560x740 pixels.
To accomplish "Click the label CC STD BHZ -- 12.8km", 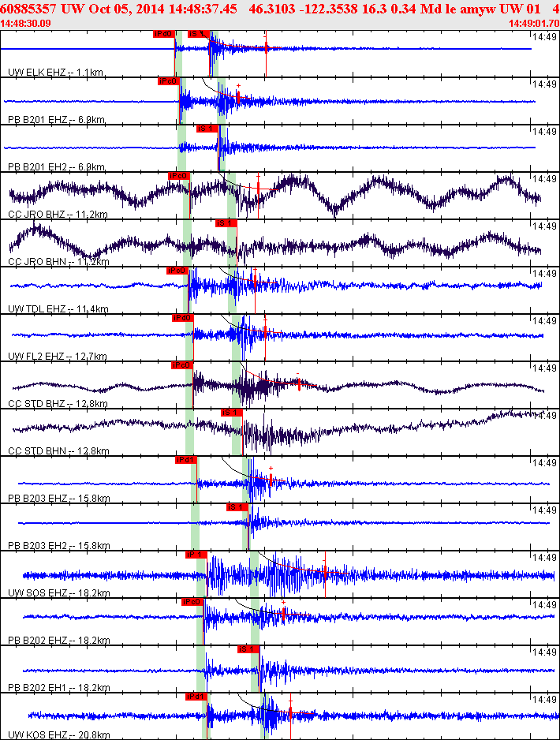I will pyautogui.click(x=58, y=404).
